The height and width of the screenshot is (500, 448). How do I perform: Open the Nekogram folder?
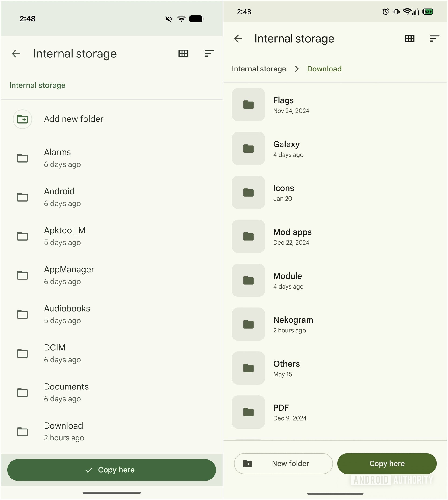coord(293,324)
